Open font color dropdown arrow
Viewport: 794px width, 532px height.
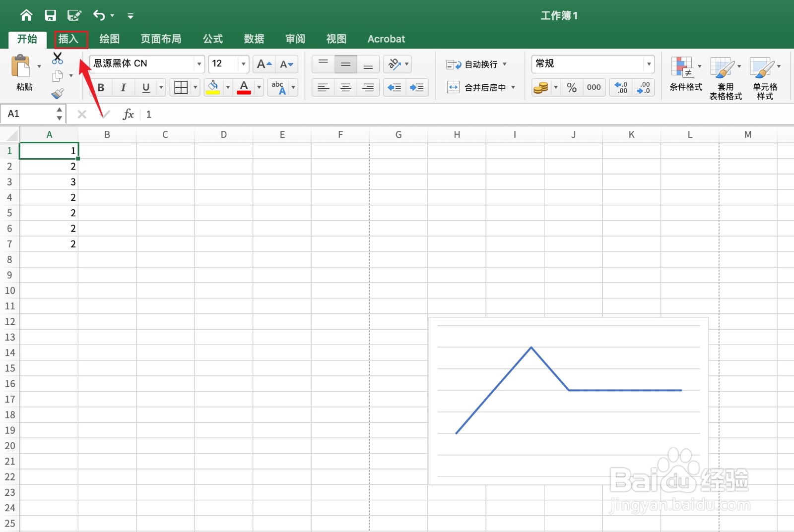[x=259, y=88]
